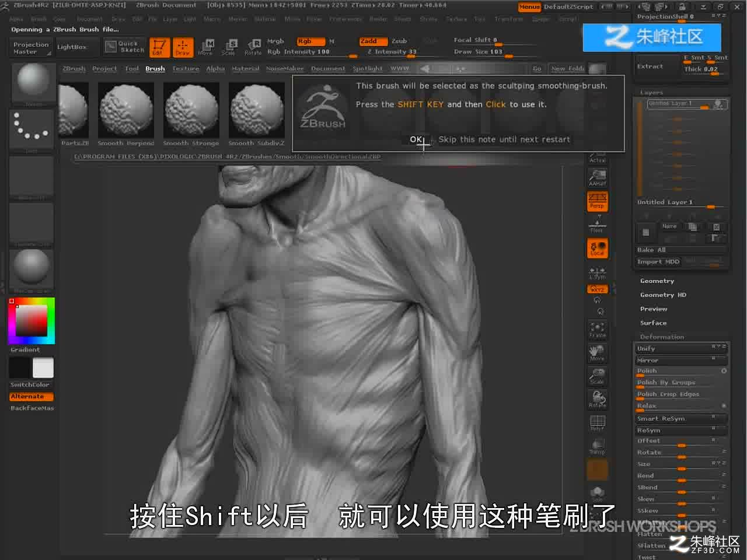Expand the Geometry HD subpalette
The width and height of the screenshot is (747, 560).
tap(663, 295)
